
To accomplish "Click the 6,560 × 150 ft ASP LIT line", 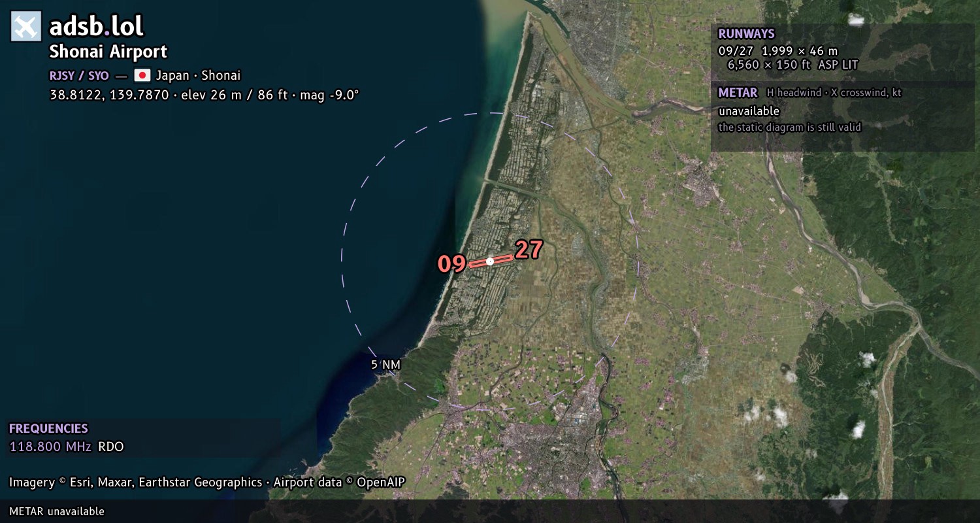I will pyautogui.click(x=792, y=65).
